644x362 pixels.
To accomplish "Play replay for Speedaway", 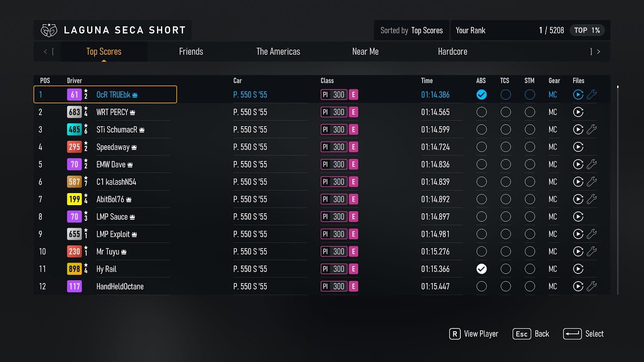I will [578, 147].
